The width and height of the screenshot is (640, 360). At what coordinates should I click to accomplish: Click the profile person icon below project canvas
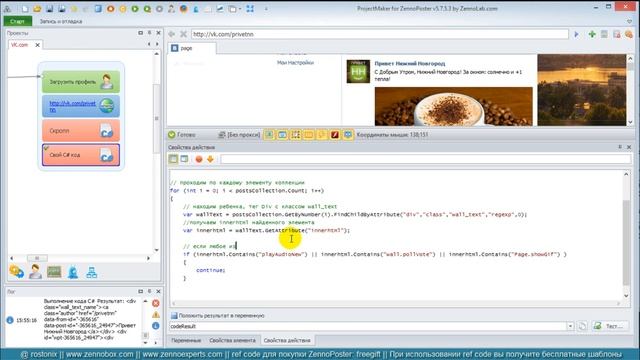[36, 272]
